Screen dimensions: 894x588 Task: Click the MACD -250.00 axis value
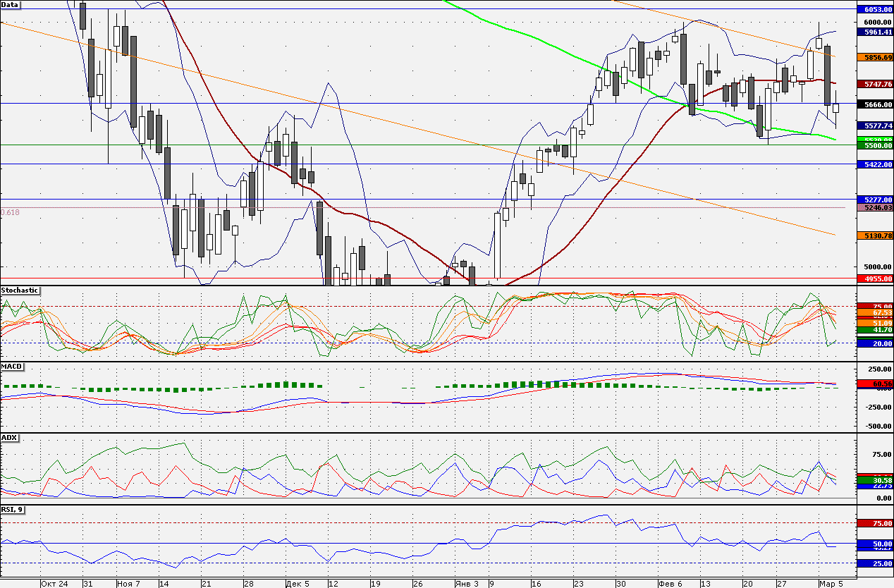(x=879, y=407)
